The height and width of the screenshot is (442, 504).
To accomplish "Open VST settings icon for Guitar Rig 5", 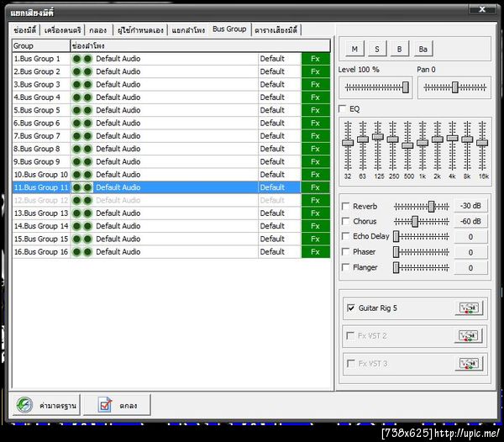I will 469,308.
